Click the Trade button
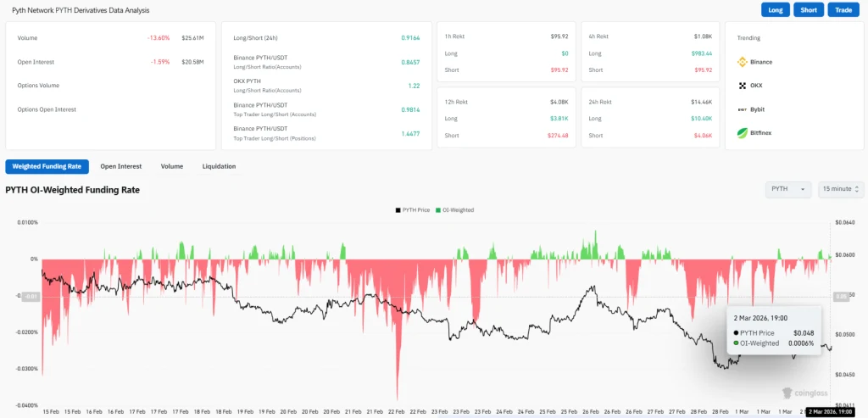868x418 pixels. coord(843,10)
